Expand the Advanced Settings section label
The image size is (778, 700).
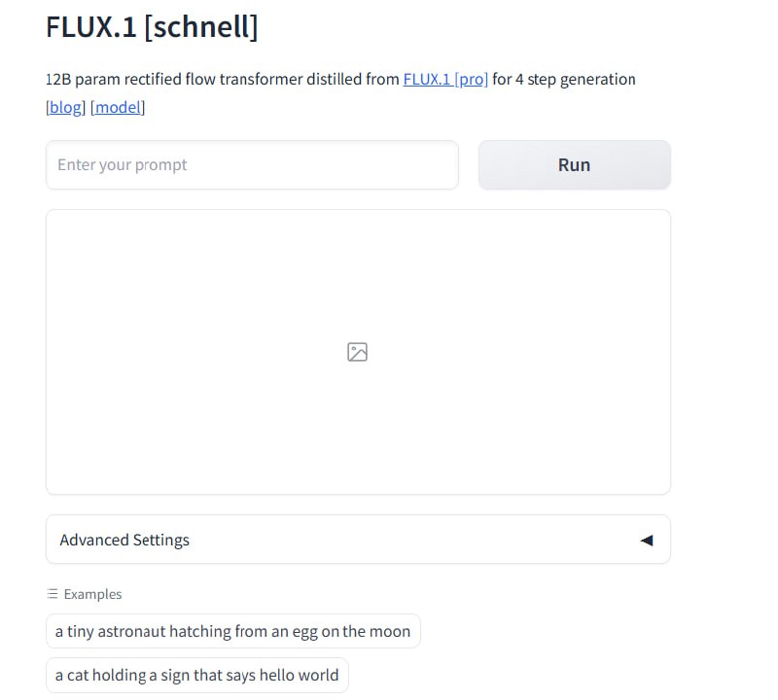124,541
